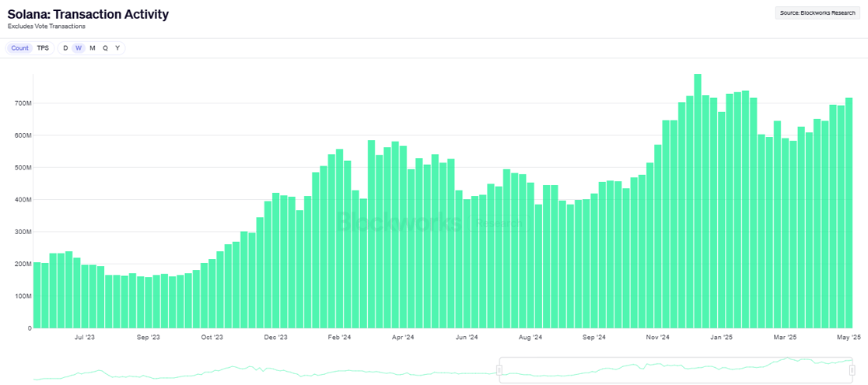
Task: Click the 400M y-axis label
Action: pyautogui.click(x=22, y=199)
